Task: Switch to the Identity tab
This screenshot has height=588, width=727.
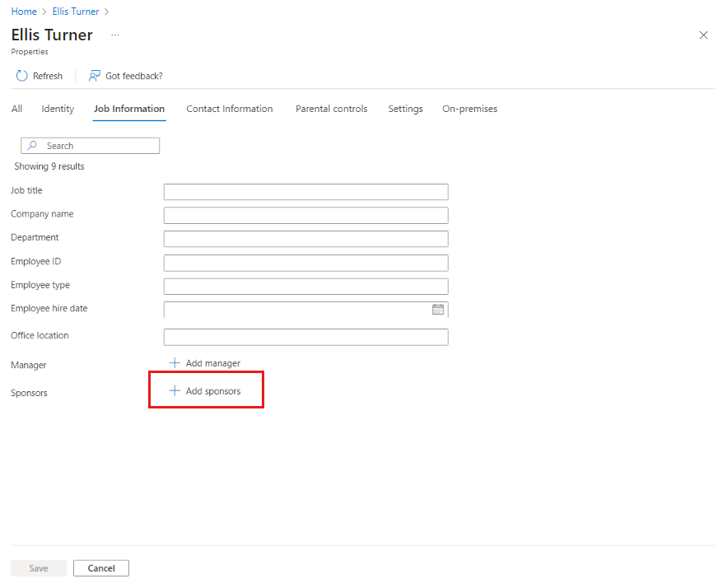Action: 57,108
